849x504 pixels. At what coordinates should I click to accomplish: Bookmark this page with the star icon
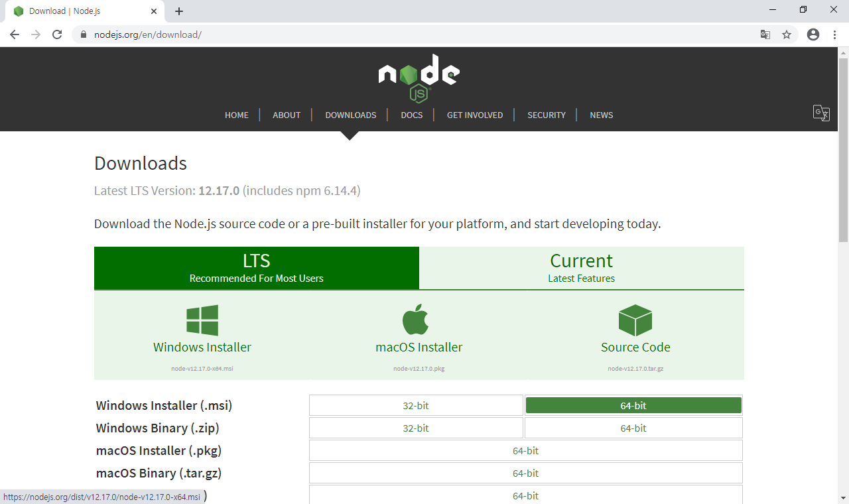tap(787, 34)
